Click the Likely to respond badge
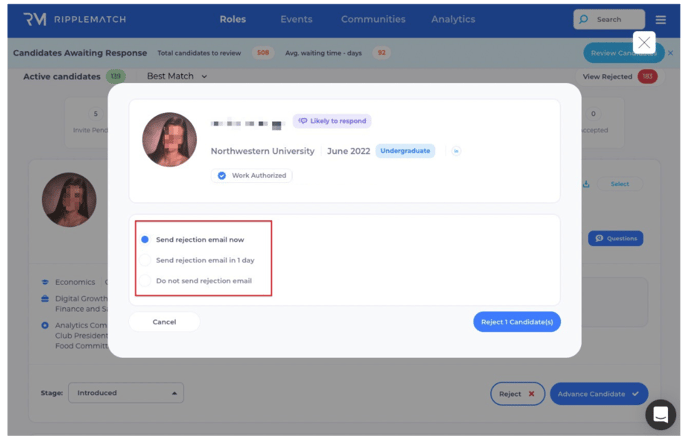The height and width of the screenshot is (437, 688). [x=331, y=121]
